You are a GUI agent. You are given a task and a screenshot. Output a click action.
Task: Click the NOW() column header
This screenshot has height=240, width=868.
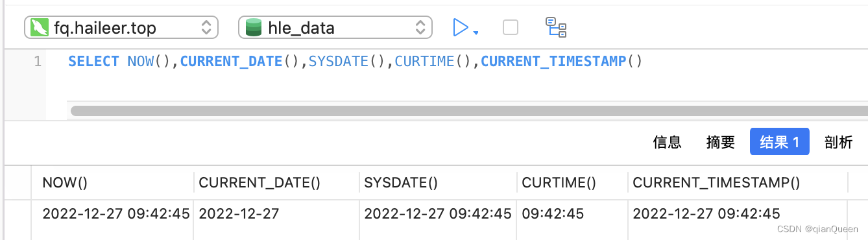(x=113, y=183)
